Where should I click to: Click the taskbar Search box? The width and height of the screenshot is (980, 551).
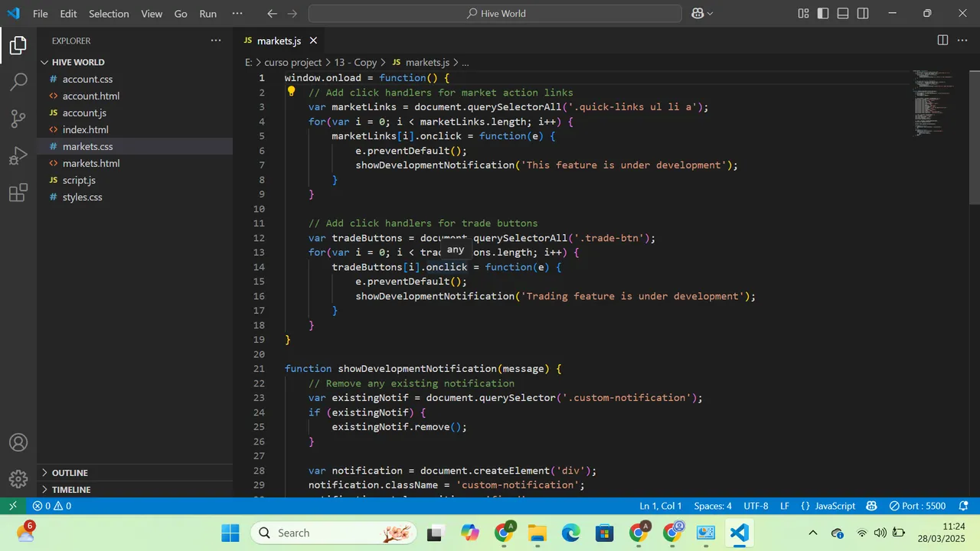[x=334, y=533]
